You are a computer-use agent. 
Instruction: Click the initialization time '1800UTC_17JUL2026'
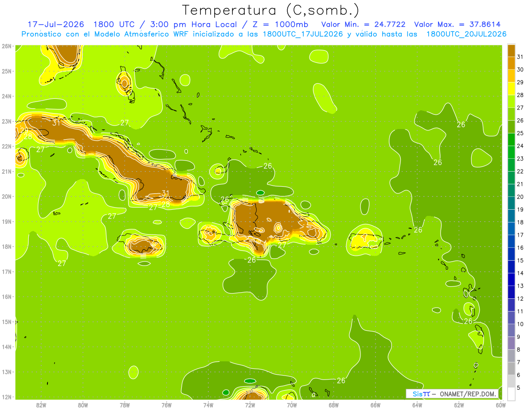(303, 34)
